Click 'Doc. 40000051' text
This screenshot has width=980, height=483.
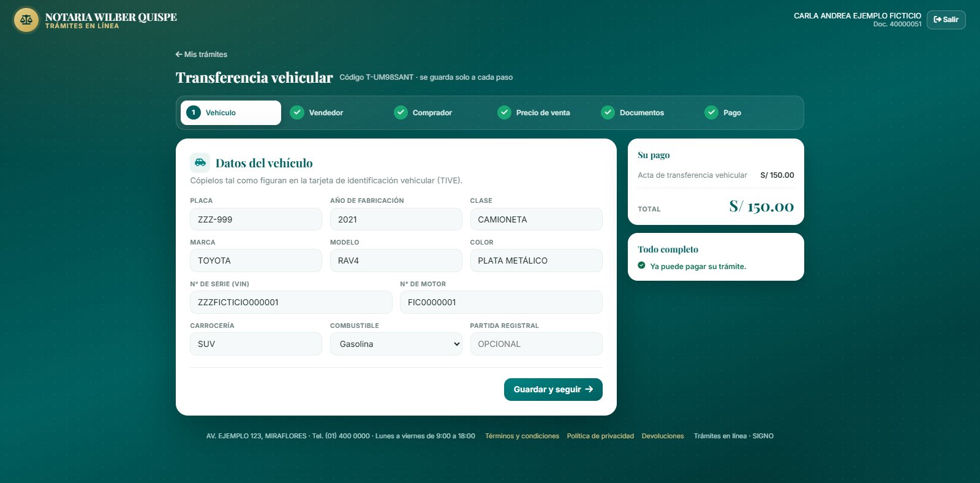(897, 25)
